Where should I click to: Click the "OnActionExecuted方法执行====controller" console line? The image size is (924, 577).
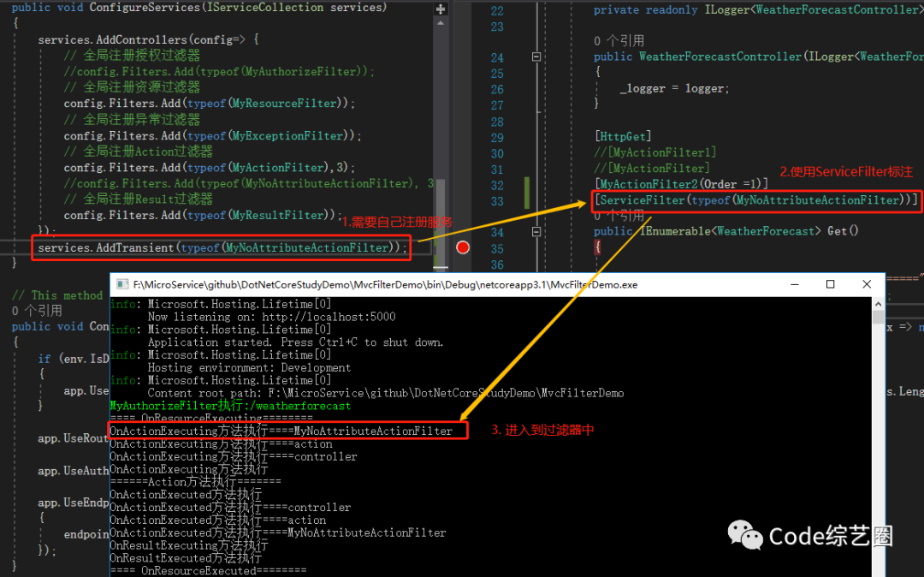pyautogui.click(x=230, y=508)
